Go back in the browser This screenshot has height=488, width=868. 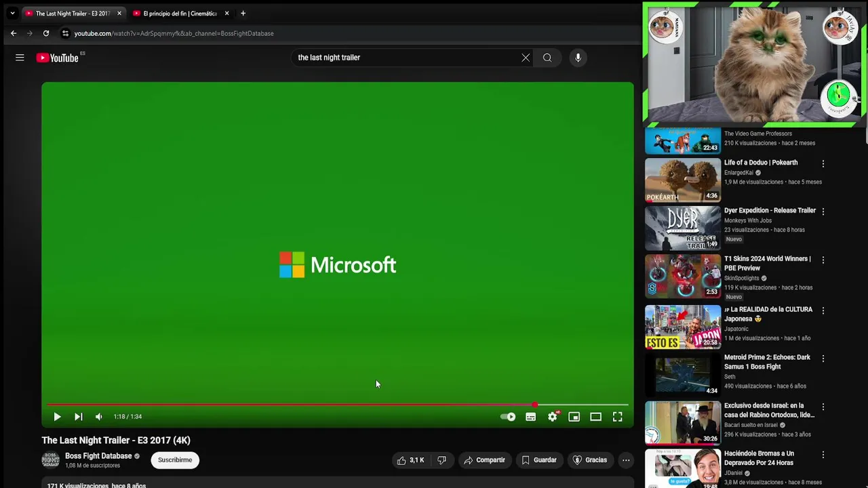click(14, 33)
